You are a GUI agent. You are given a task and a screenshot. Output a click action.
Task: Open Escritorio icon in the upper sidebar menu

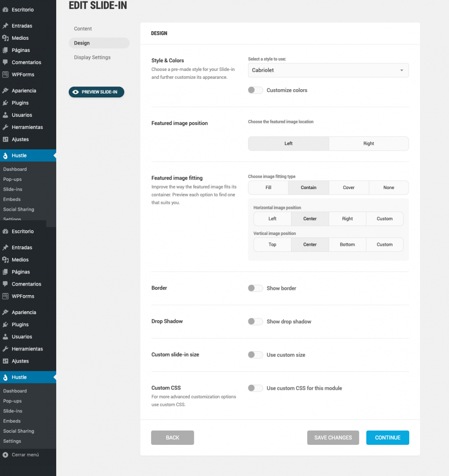click(x=5, y=10)
